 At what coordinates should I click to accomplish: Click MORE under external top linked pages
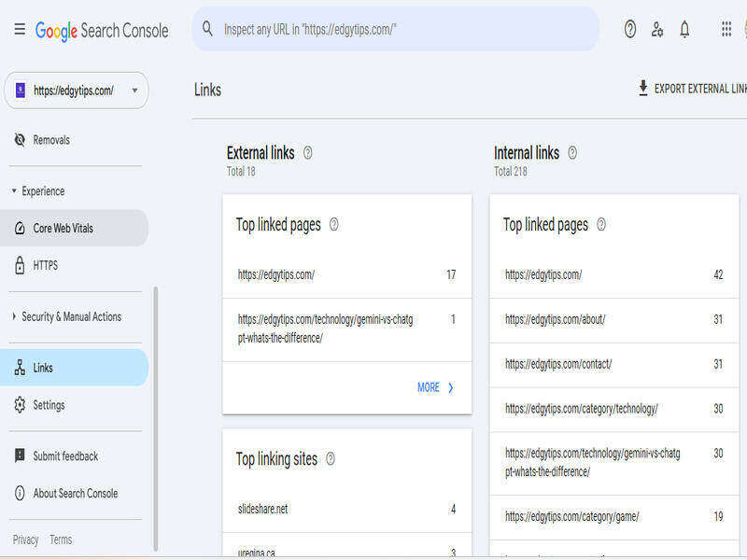435,387
